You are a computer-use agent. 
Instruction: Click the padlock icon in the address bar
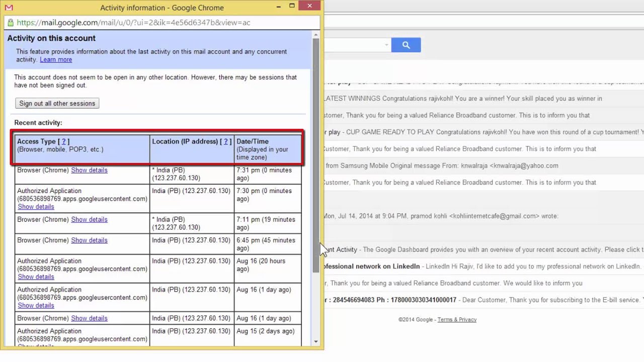(x=10, y=23)
